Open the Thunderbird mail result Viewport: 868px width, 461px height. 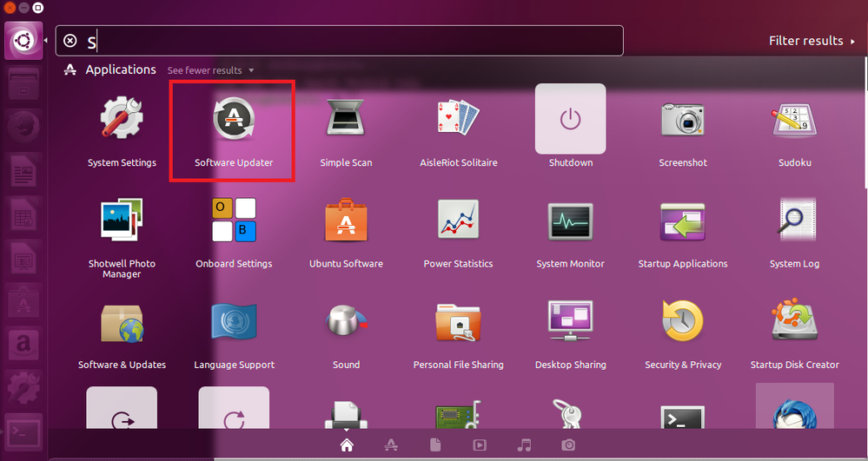coord(795,406)
